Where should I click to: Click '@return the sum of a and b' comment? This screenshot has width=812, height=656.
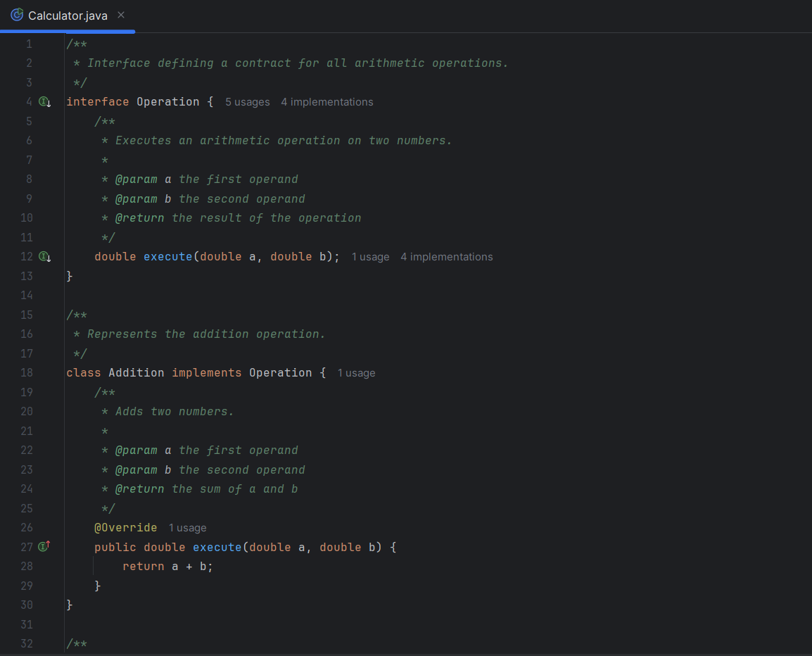pyautogui.click(x=207, y=489)
